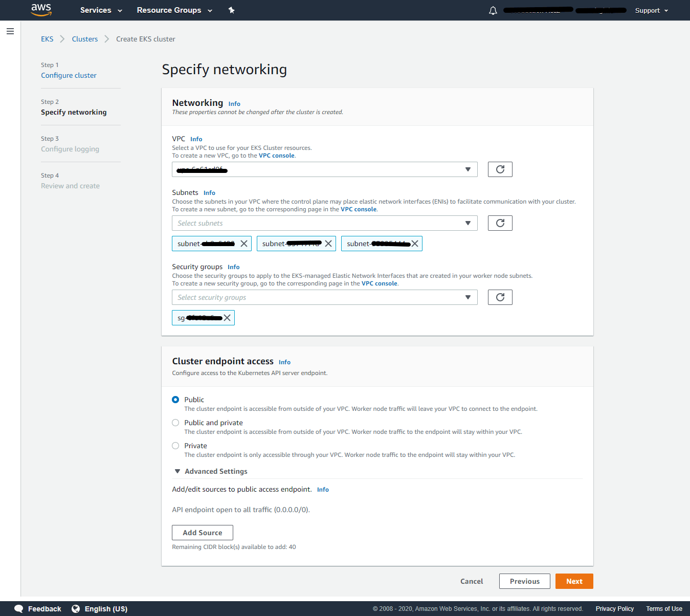Click the Feedback speech bubble icon
Viewport: 690px width, 616px height.
click(19, 609)
